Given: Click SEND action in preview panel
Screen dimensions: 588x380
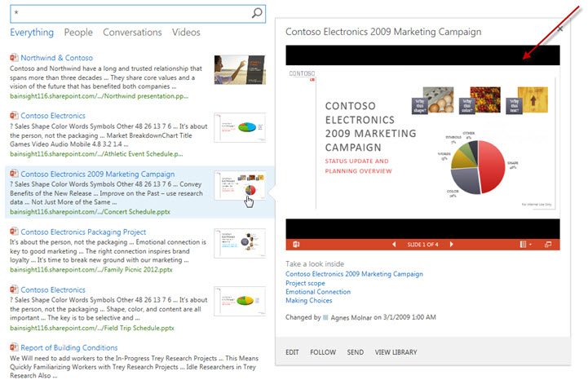Looking at the screenshot, I should coord(355,352).
